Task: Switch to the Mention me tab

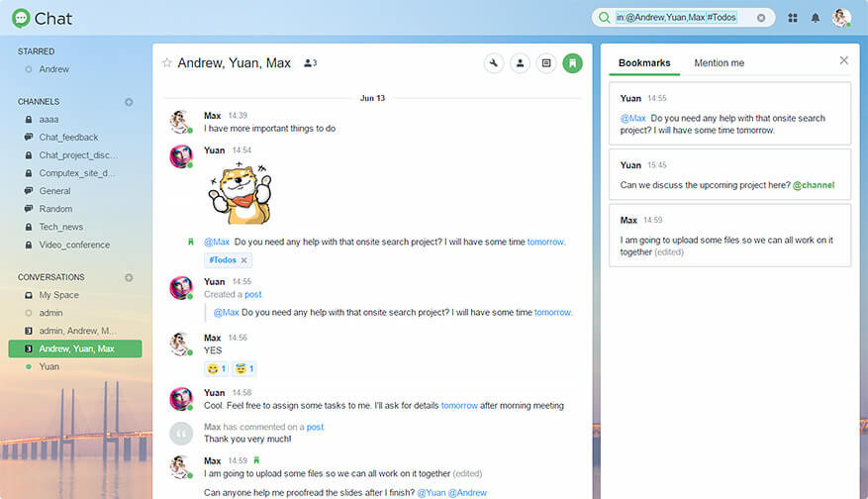Action: pyautogui.click(x=719, y=63)
